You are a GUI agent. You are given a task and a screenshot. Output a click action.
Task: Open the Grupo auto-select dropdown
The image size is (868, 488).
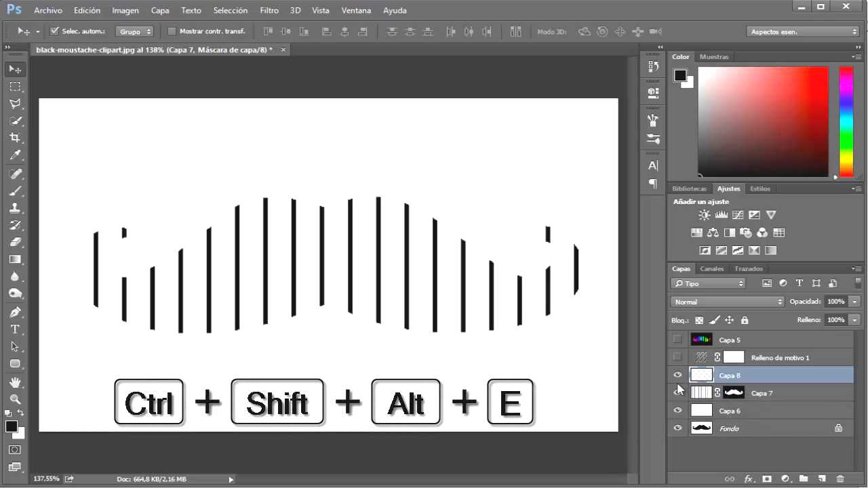click(134, 31)
